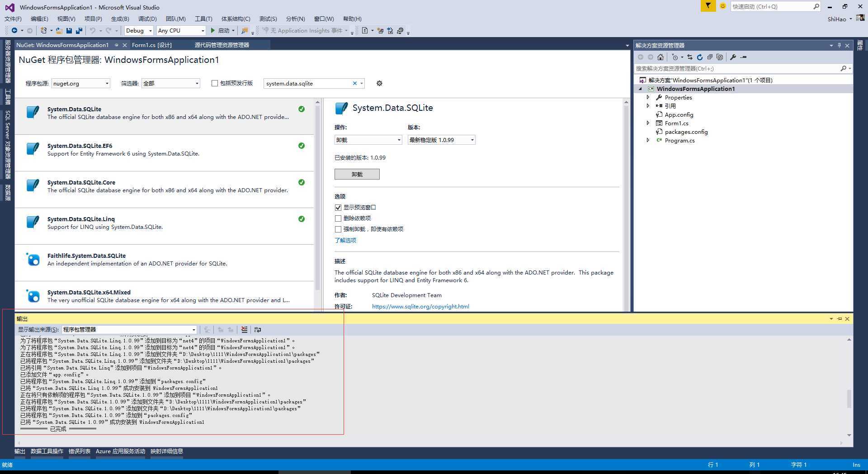Enable the 包括预发行版 checkbox
868x474 pixels.
click(x=215, y=83)
